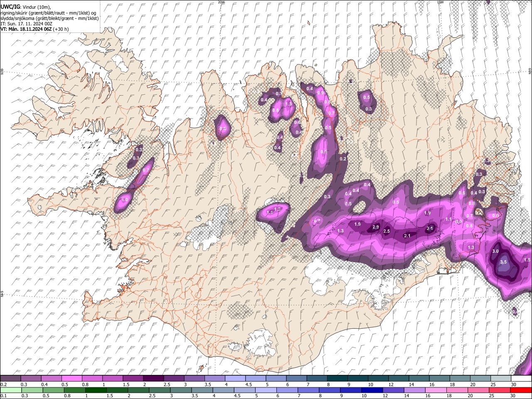
Task: Click the "rigning/skúrir" description line
Action: 48,12
